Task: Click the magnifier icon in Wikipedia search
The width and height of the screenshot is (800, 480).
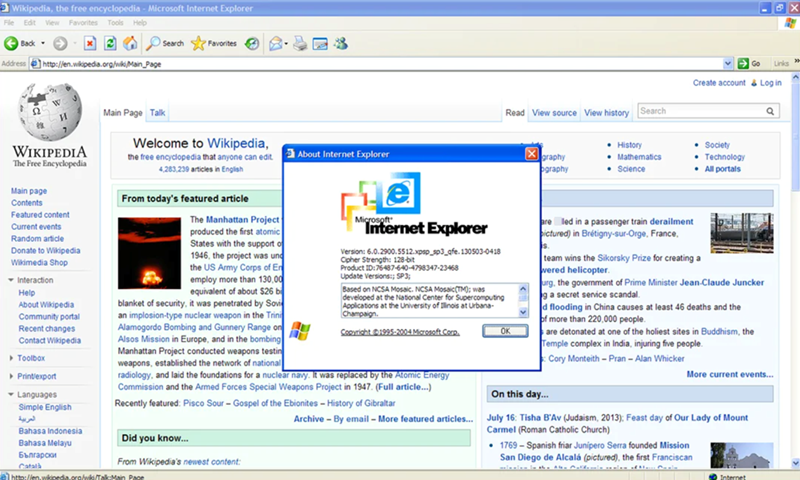Action: click(770, 111)
